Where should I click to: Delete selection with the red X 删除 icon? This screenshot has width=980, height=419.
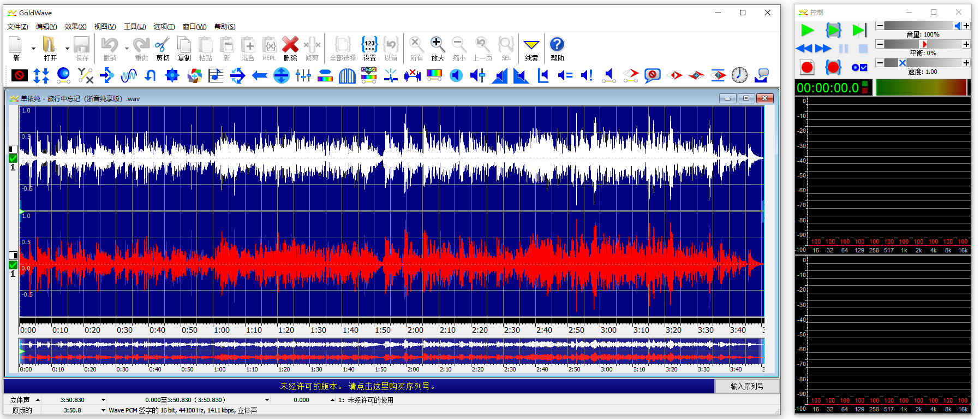(x=290, y=48)
